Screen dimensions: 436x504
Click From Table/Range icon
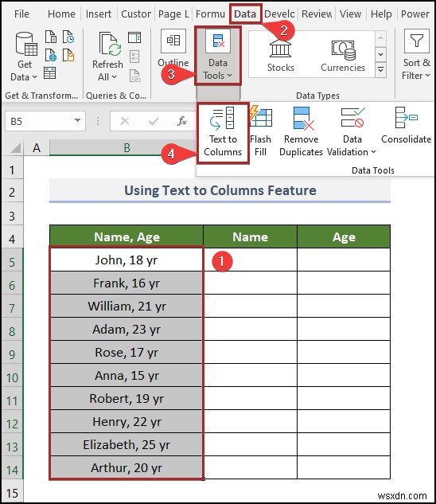(50, 73)
